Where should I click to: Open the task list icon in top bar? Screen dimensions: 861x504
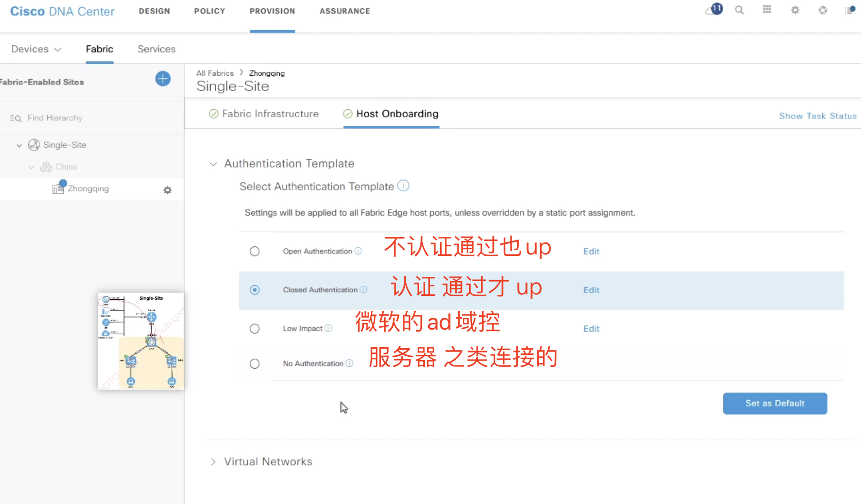[x=850, y=10]
